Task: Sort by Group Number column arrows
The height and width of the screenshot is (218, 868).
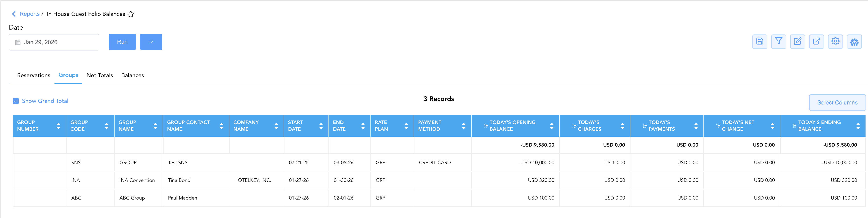Action: tap(58, 126)
